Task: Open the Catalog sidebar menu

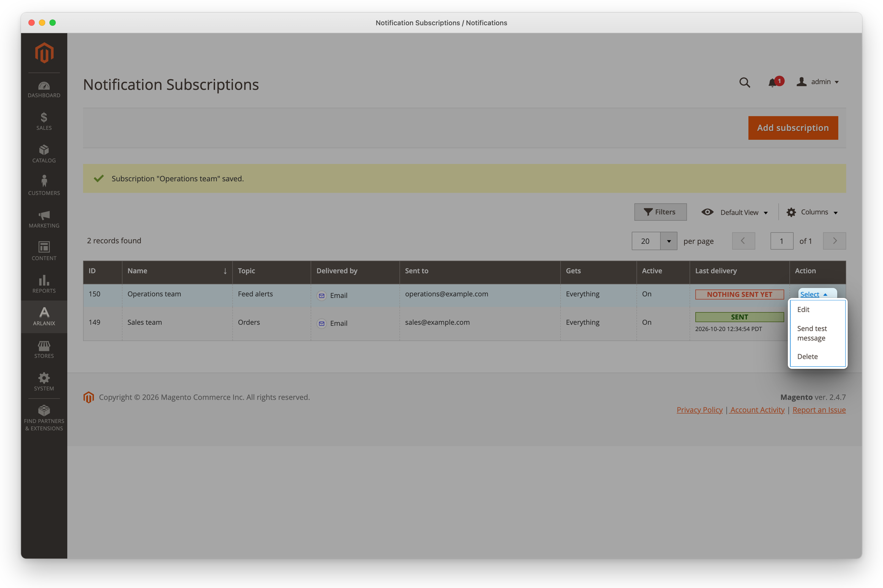Action: click(44, 154)
